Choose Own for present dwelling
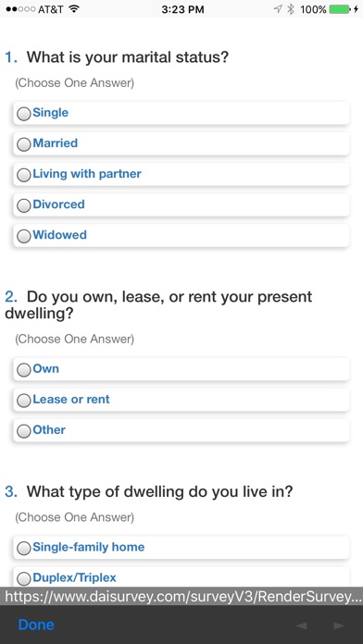This screenshot has height=644, width=363. tap(24, 369)
